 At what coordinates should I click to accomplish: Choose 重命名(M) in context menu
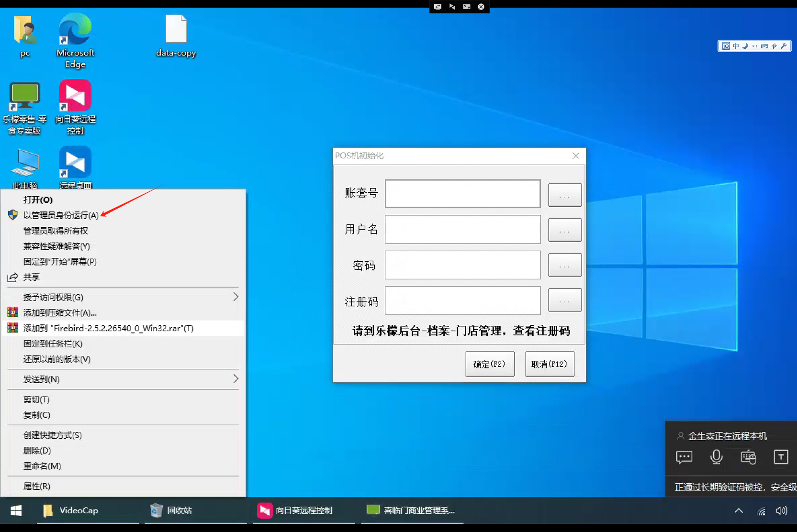click(x=123, y=466)
